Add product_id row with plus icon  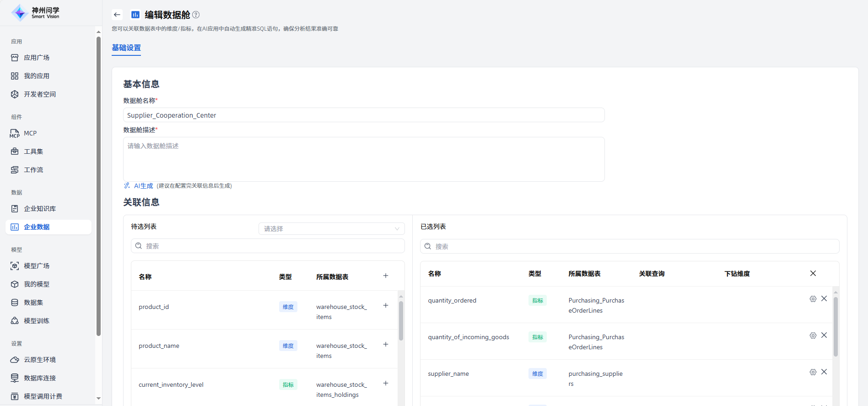(x=386, y=305)
